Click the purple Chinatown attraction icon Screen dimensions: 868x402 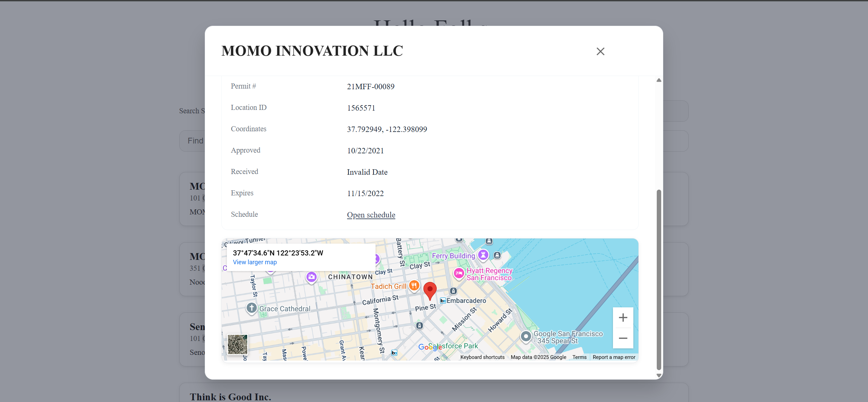311,277
